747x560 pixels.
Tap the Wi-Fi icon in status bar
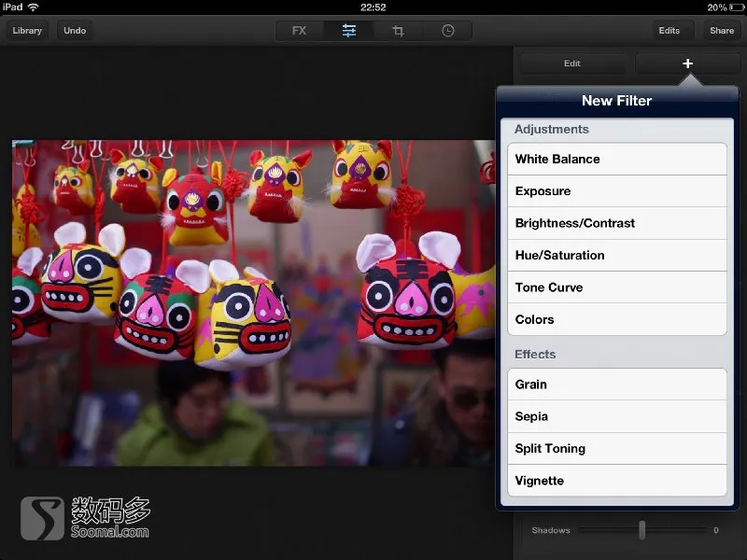[x=33, y=7]
